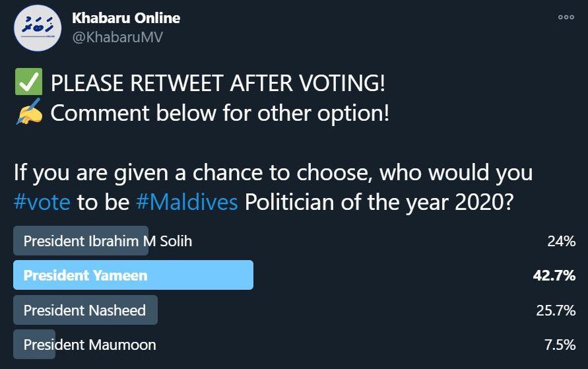
Task: Open the #Maldives hashtag link
Action: 187,201
